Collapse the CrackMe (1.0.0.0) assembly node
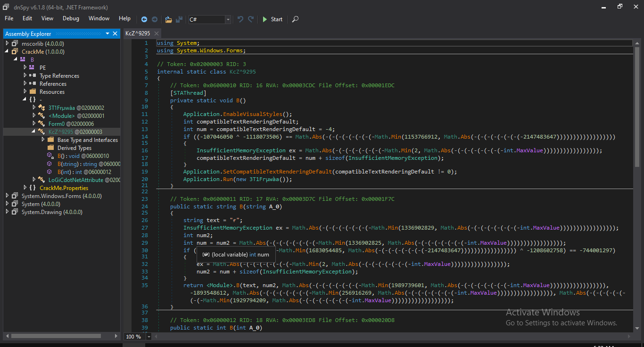Screen dimensions: 644x347 (x=7, y=51)
